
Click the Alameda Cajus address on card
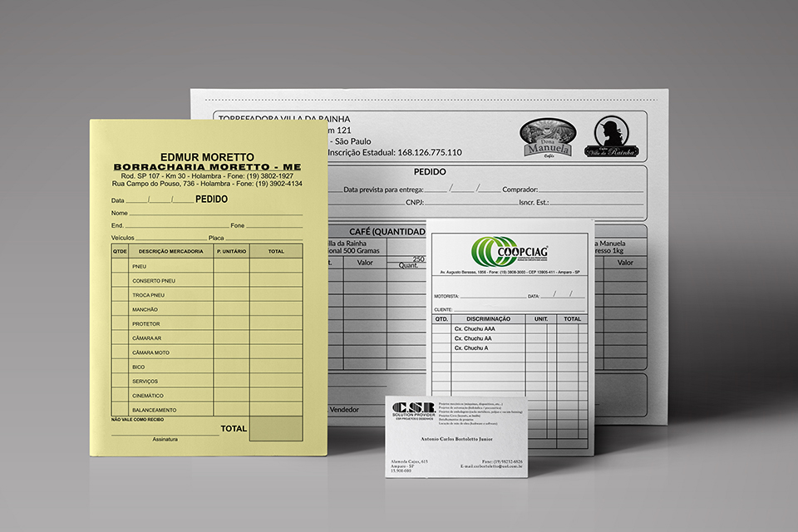click(409, 461)
